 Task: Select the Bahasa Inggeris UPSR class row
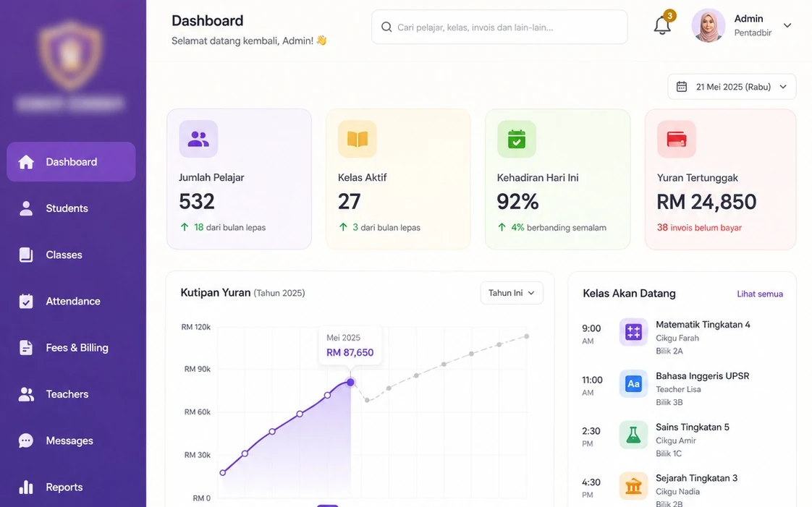[x=682, y=388]
